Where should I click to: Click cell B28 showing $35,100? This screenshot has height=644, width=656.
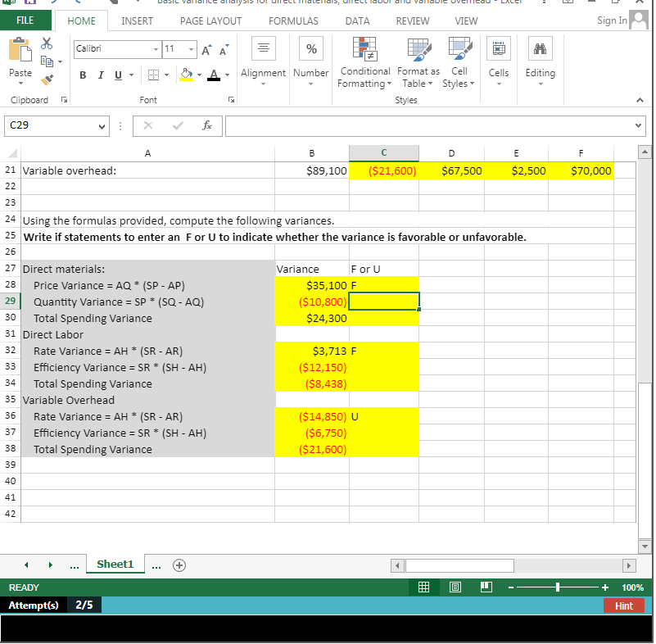(312, 285)
